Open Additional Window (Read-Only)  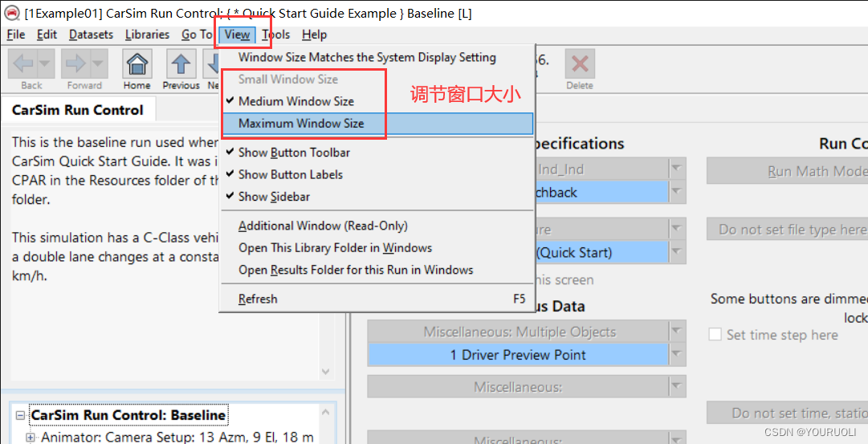tap(377, 226)
